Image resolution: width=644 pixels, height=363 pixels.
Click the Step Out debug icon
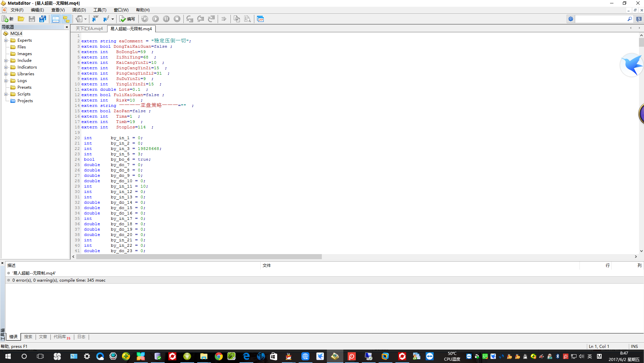click(211, 19)
